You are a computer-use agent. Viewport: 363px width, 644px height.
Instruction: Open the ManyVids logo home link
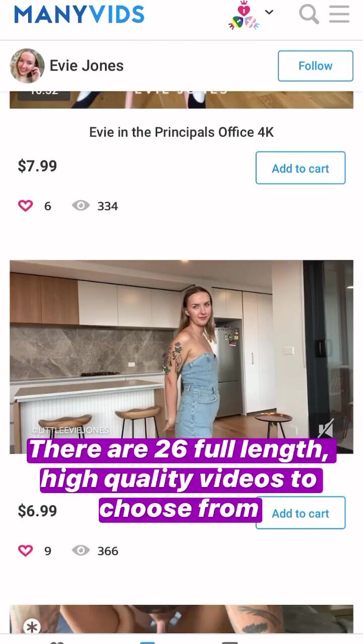point(79,15)
